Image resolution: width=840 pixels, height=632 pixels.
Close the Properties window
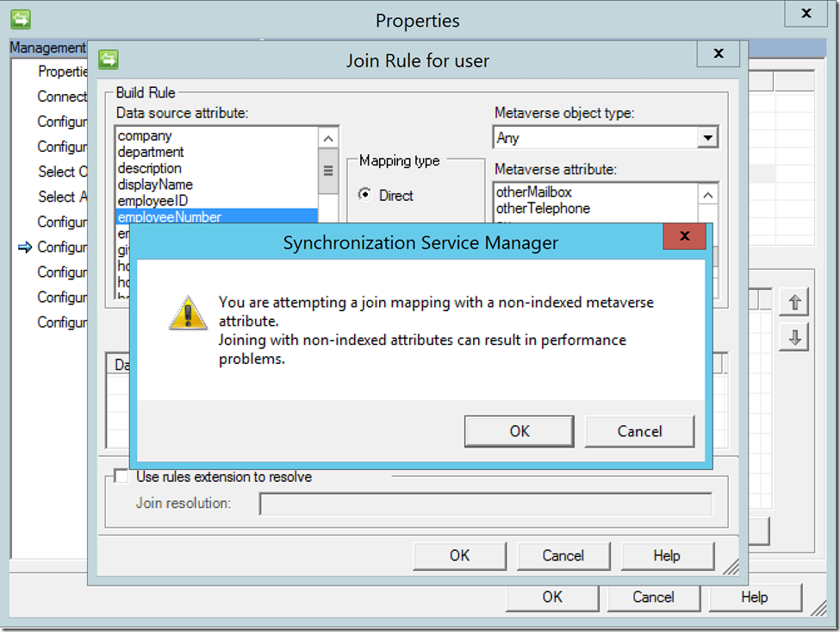point(806,13)
